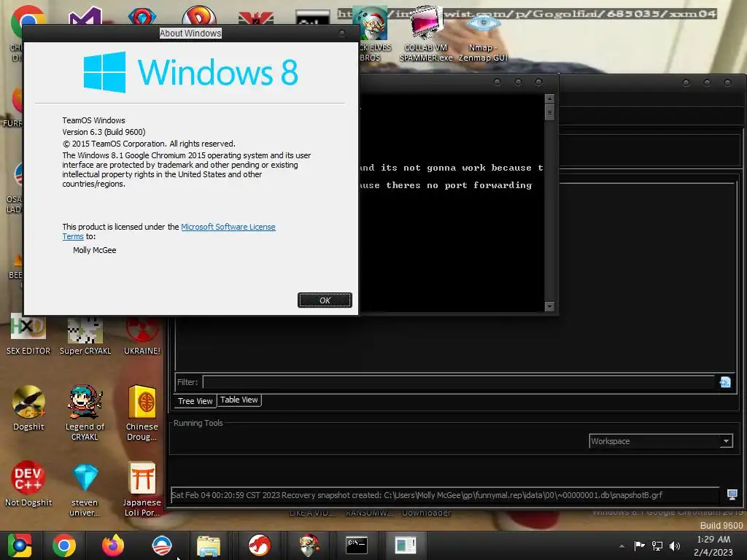
Task: Click the network tray icon
Action: pyautogui.click(x=657, y=545)
